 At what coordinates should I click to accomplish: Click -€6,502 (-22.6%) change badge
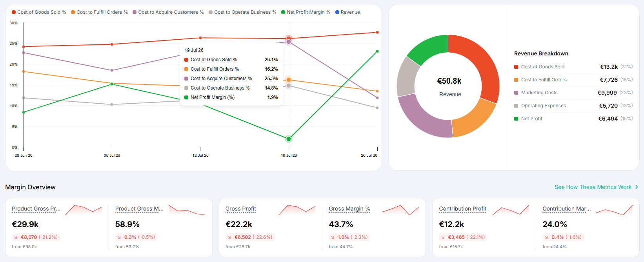[x=249, y=237]
